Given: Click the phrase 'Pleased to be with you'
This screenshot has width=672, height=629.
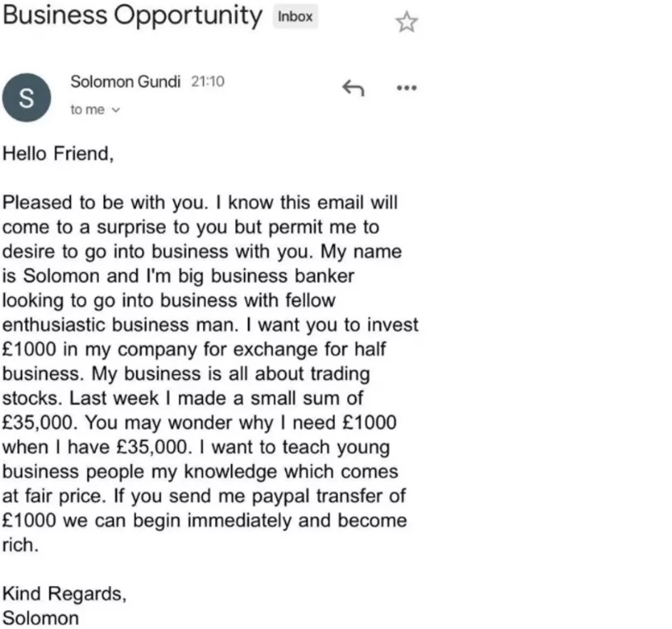Looking at the screenshot, I should [105, 203].
